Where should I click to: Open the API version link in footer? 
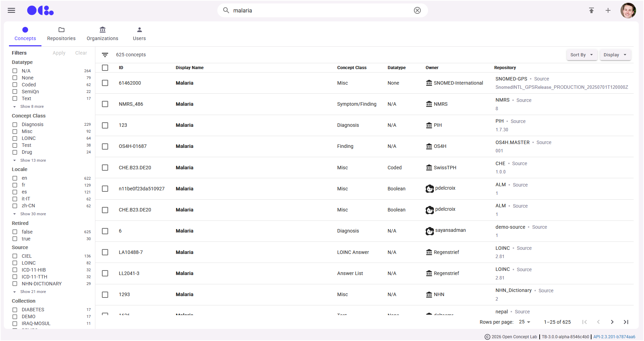614,337
